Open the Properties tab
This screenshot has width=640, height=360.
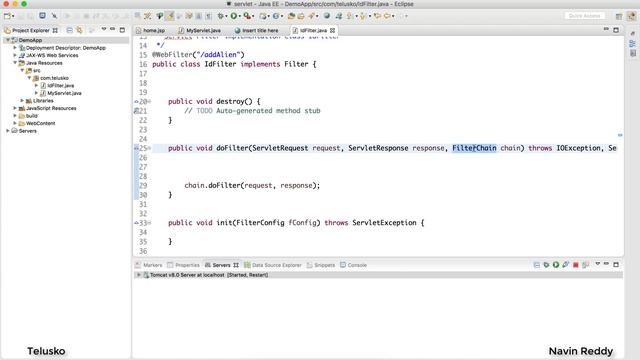tap(183, 265)
